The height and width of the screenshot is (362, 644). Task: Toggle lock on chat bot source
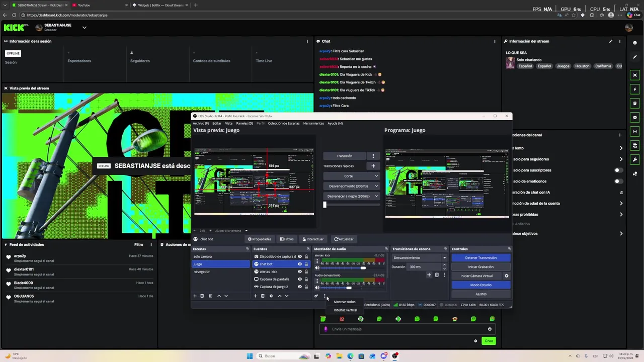pos(306,264)
